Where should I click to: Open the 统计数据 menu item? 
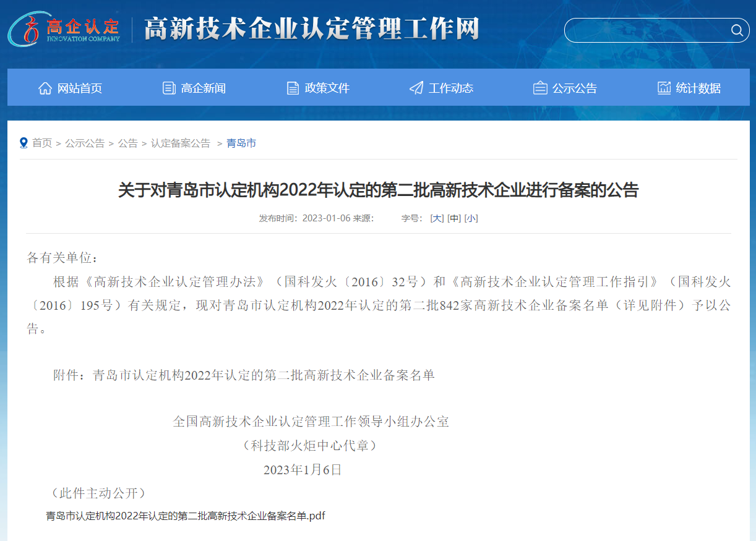coord(698,88)
